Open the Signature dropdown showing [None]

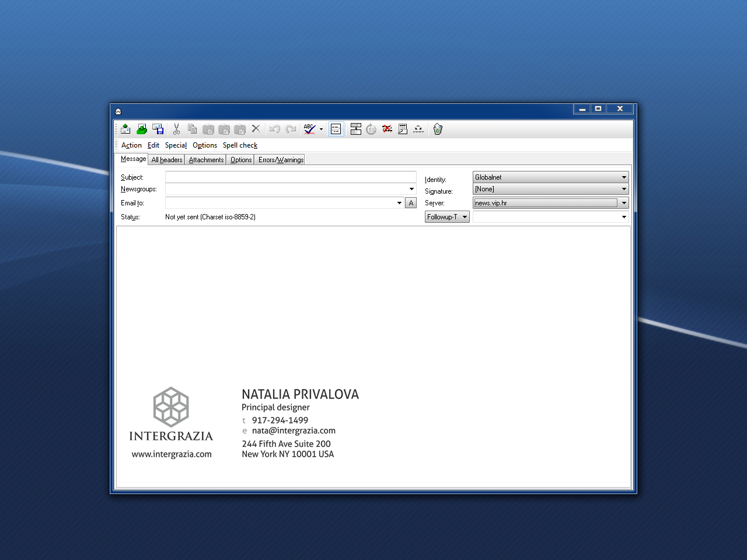point(550,189)
